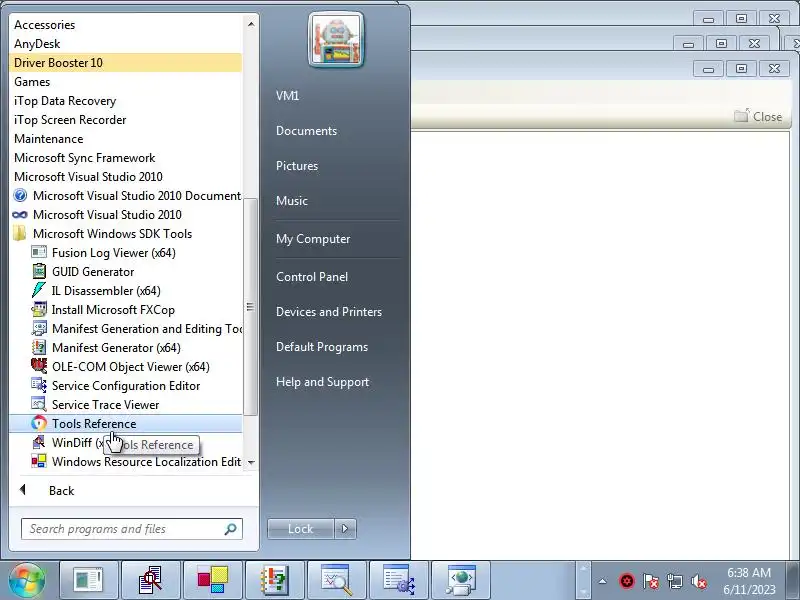Click the Tools Reference icon
This screenshot has width=800, height=600.
[39, 423]
